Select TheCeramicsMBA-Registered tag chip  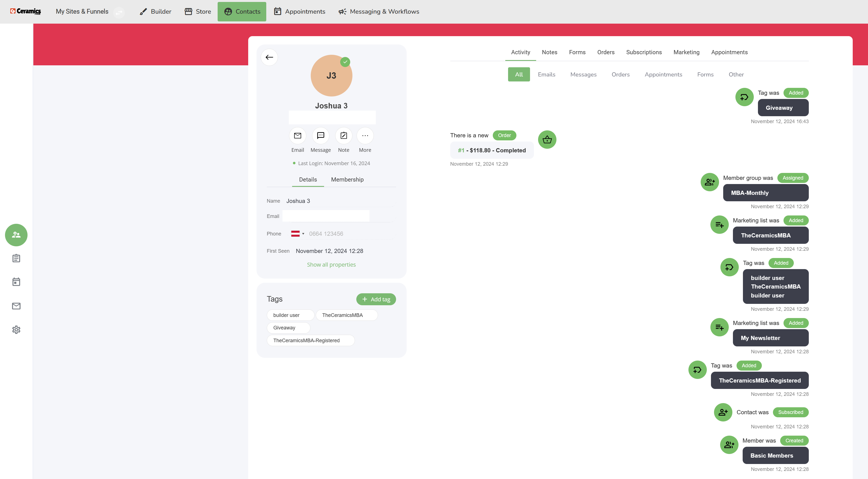[x=311, y=341]
